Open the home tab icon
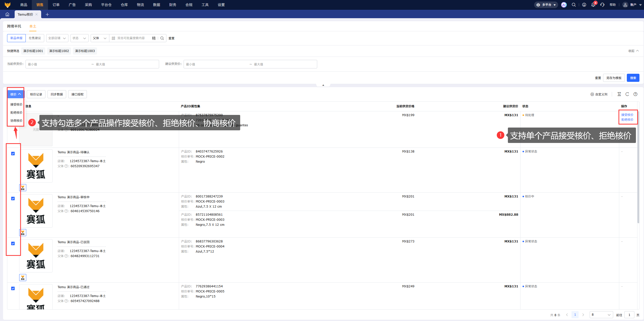This screenshot has width=644, height=321. 7,14
